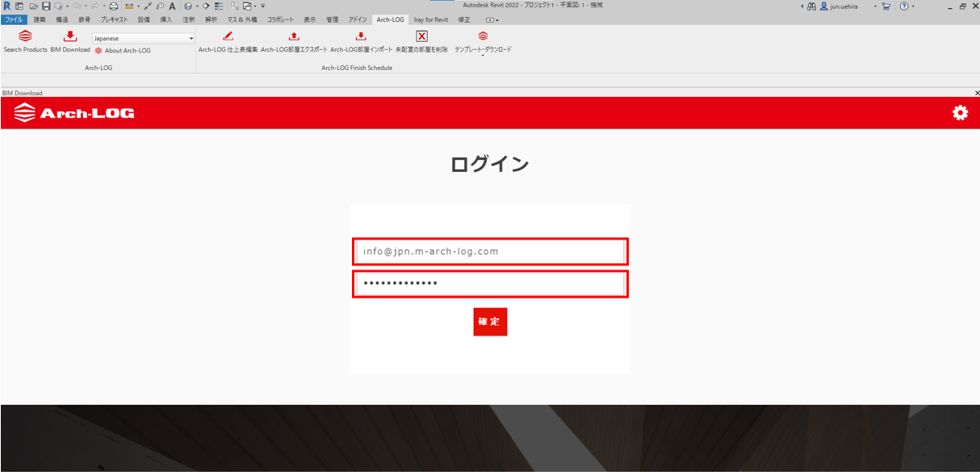
Task: Click the password input field
Action: click(490, 284)
